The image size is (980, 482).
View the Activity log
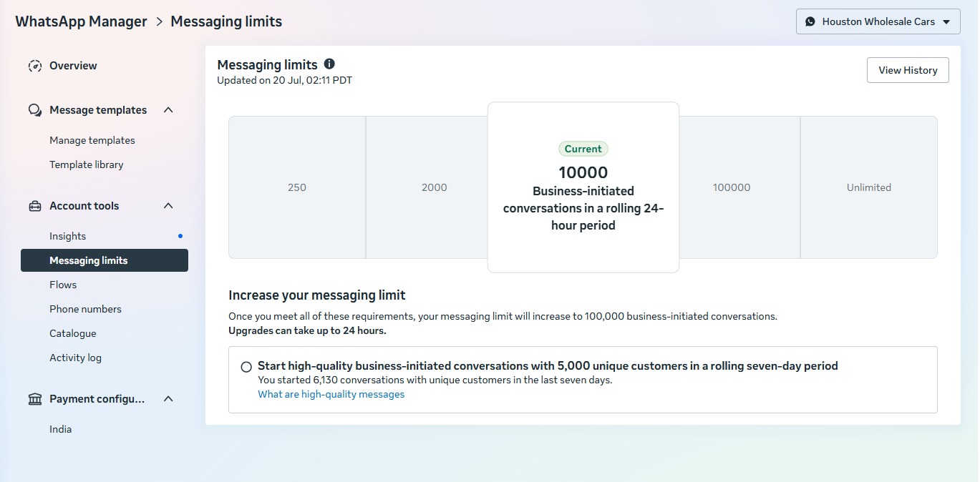point(75,358)
